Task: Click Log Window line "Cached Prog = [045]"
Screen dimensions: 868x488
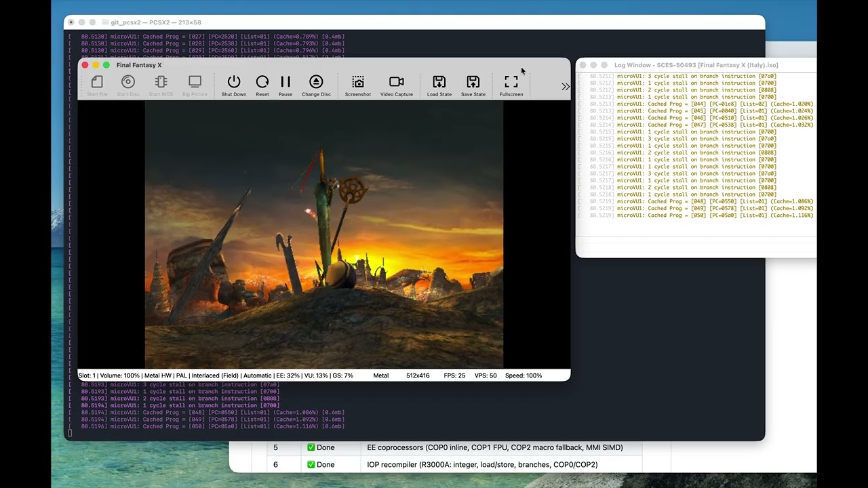Action: [x=696, y=111]
